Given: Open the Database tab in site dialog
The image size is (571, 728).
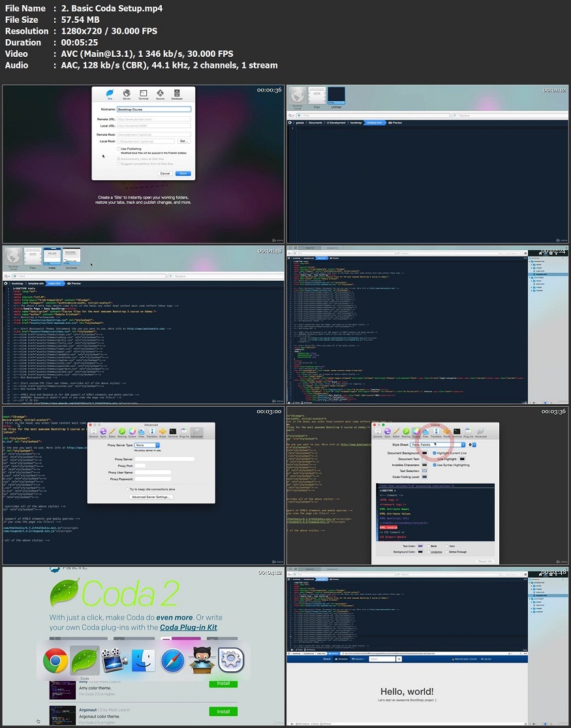Looking at the screenshot, I should (x=177, y=94).
